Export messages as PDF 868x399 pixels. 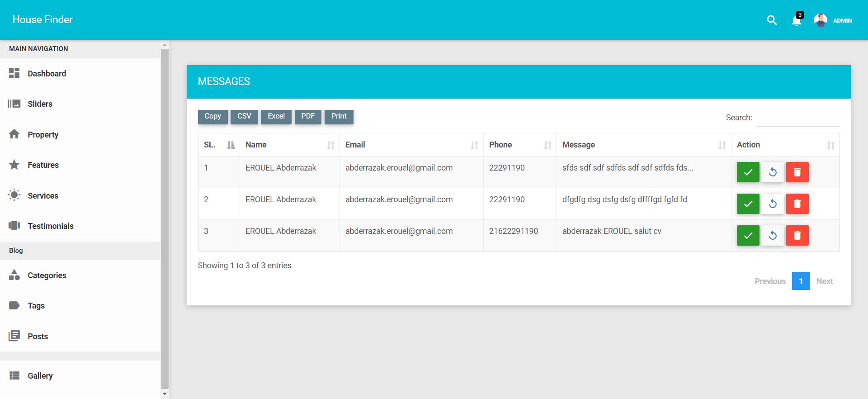tap(308, 117)
